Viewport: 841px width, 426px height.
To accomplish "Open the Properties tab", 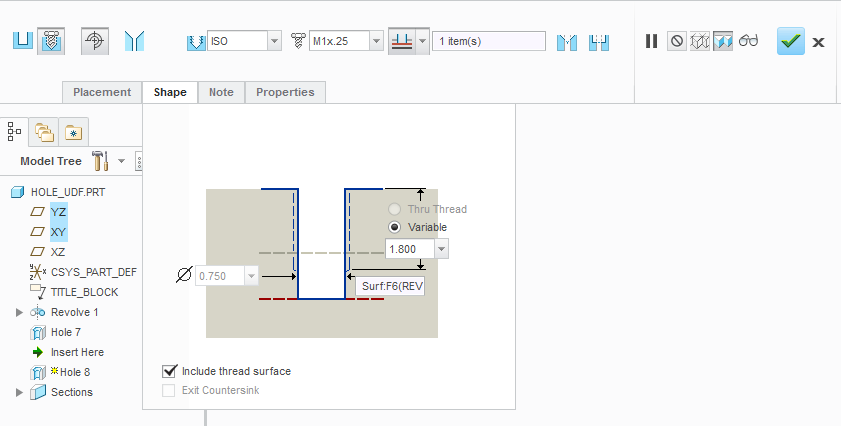I will click(x=285, y=92).
